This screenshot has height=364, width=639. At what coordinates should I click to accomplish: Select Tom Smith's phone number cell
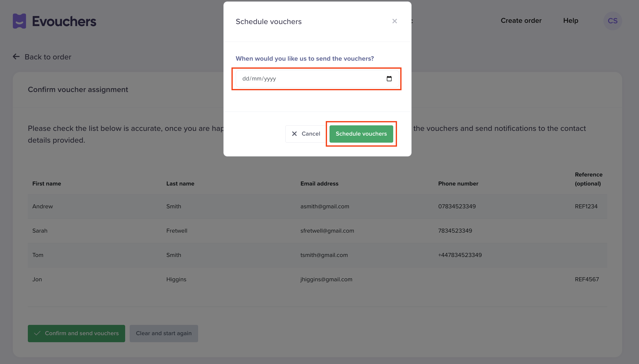coord(460,255)
